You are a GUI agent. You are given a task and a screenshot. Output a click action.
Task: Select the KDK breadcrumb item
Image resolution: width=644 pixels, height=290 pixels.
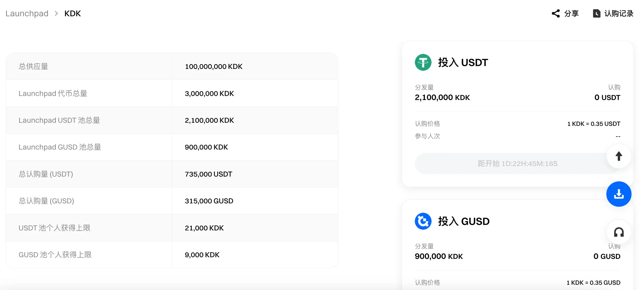[x=72, y=13]
